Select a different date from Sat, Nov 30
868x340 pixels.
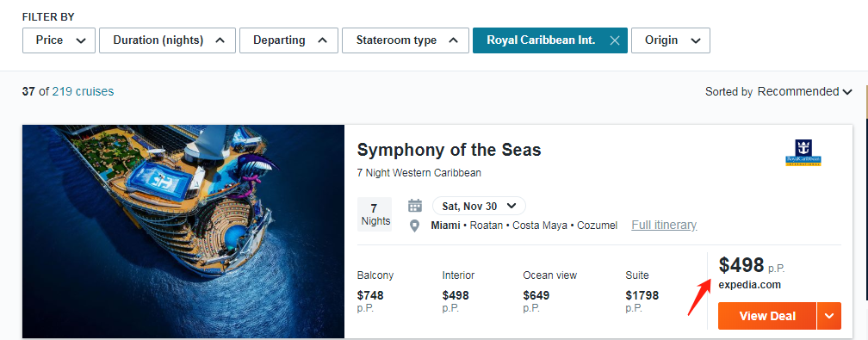tap(479, 206)
